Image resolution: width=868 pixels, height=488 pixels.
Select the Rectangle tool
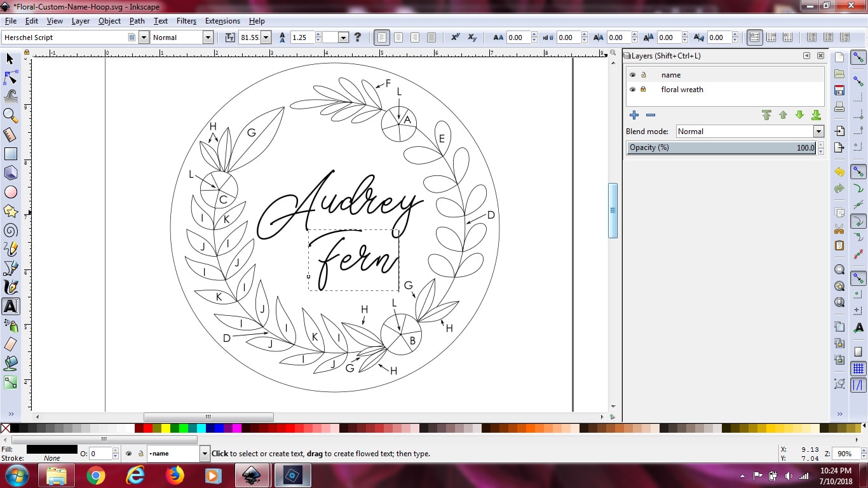[x=10, y=154]
